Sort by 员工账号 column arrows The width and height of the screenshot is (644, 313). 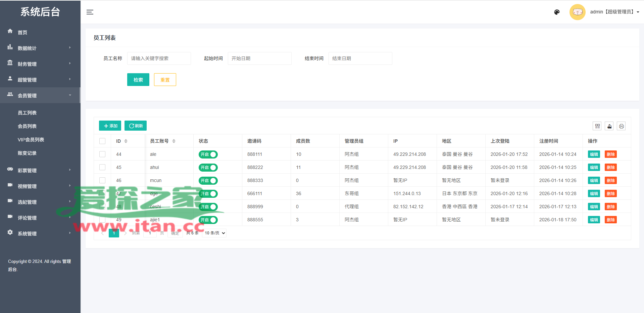click(x=174, y=141)
